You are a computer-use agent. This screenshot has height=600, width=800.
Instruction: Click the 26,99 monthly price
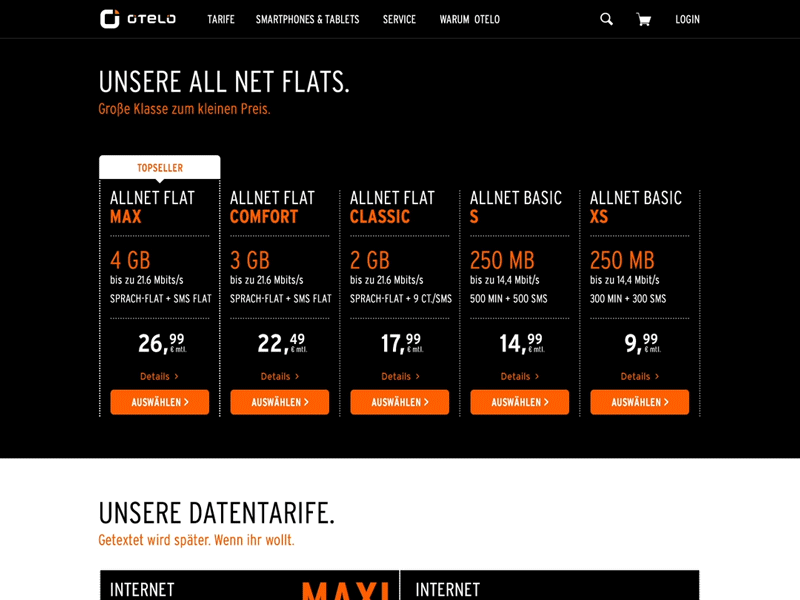click(x=162, y=343)
